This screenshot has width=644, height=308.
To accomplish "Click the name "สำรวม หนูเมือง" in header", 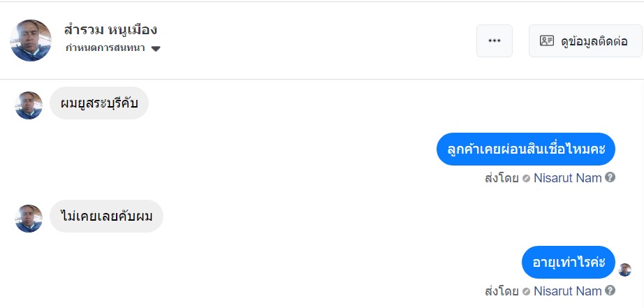I will (110, 30).
